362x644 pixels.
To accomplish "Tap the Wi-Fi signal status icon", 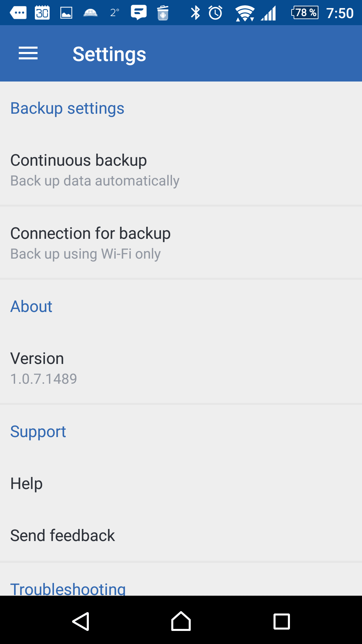I will coord(245,13).
